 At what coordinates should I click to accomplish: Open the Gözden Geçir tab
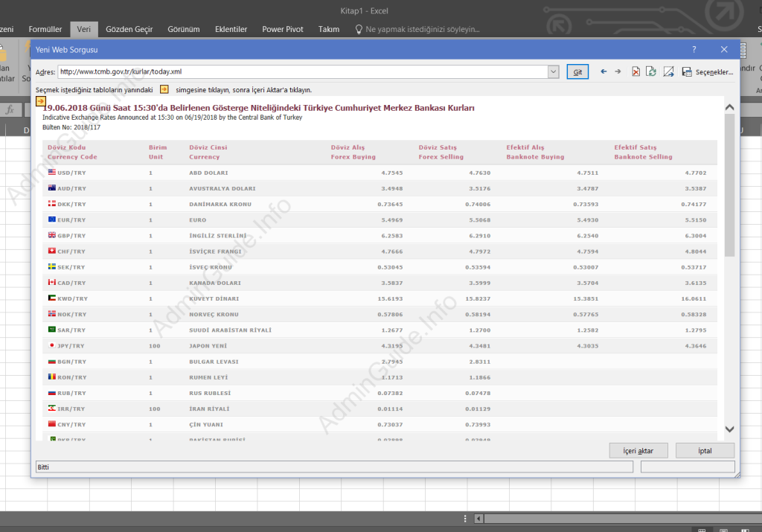tap(129, 29)
